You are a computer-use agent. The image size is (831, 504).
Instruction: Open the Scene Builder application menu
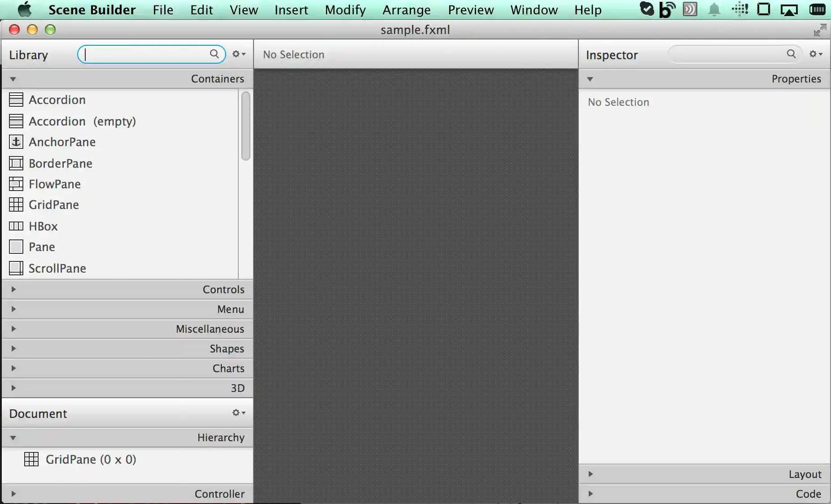(x=92, y=9)
